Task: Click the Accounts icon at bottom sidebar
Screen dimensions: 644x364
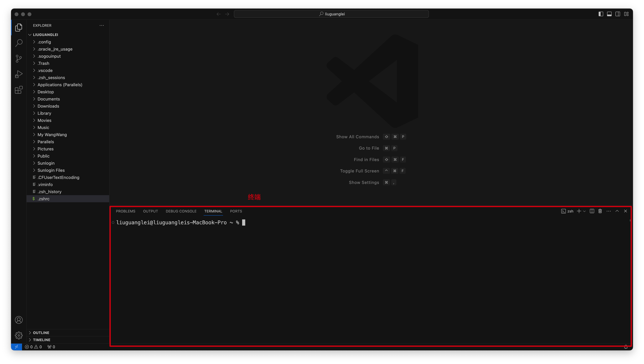Action: coord(19,320)
